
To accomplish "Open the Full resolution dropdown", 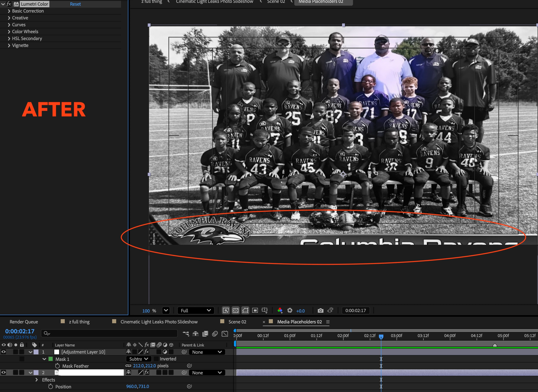I will click(x=195, y=310).
